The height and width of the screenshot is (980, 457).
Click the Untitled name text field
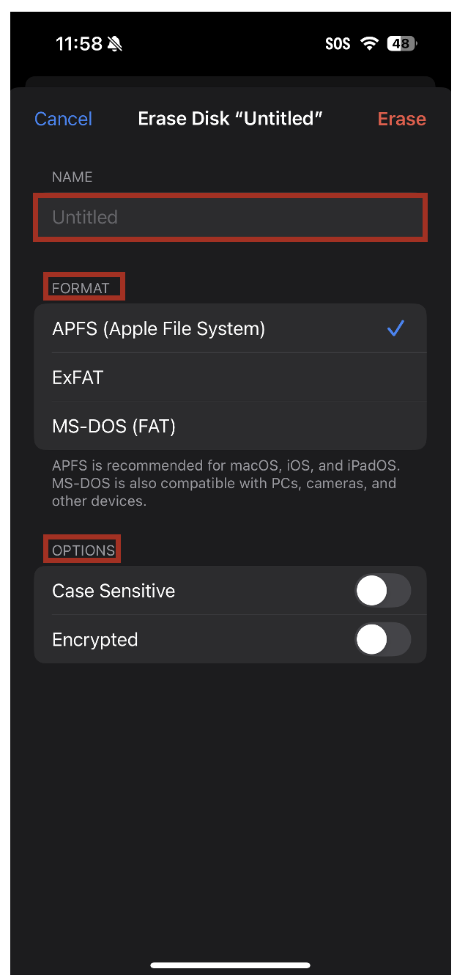pyautogui.click(x=230, y=217)
